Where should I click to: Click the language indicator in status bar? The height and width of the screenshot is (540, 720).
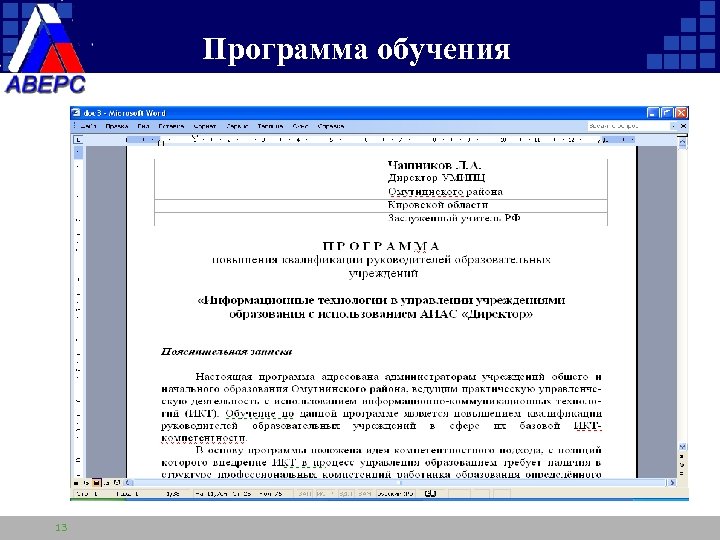pyautogui.click(x=395, y=494)
